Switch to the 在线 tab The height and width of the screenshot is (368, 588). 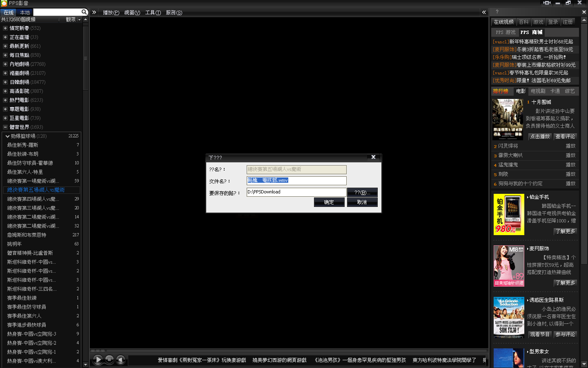point(9,13)
